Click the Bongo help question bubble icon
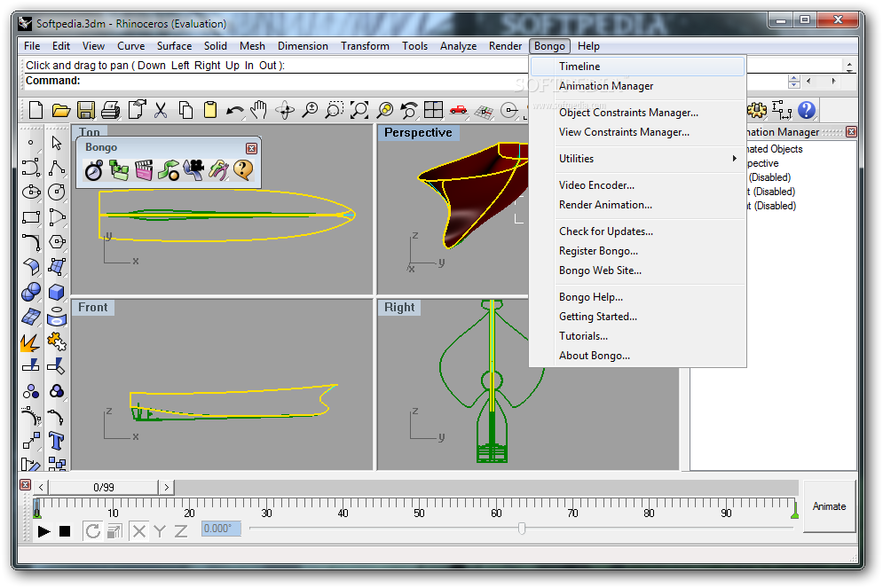Viewport: 883px width, 588px height. point(243,170)
